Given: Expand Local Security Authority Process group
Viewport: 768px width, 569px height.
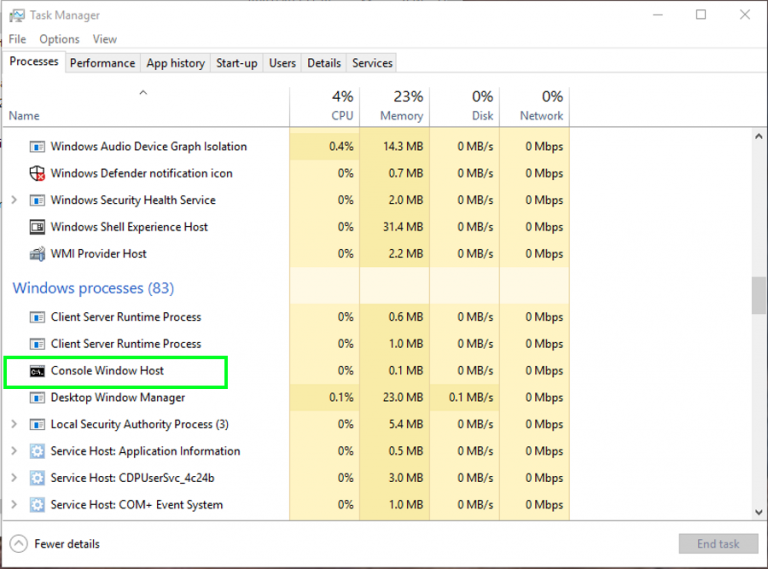Looking at the screenshot, I should 13,424.
